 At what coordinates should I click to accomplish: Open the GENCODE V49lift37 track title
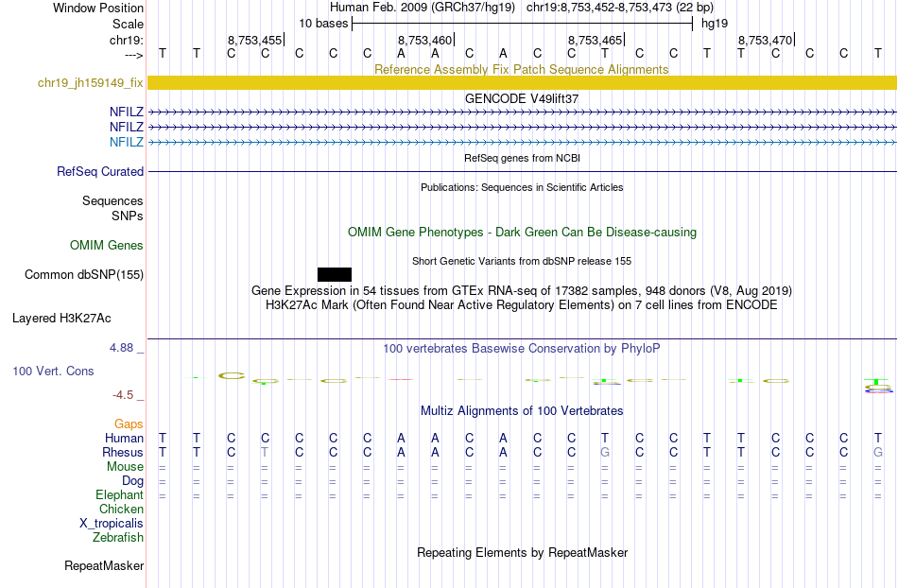[x=521, y=98]
